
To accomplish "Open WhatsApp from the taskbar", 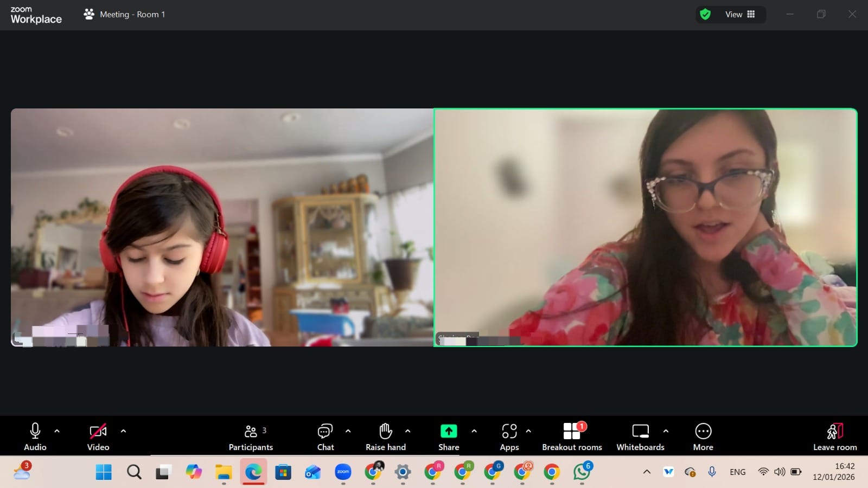I will [x=582, y=472].
